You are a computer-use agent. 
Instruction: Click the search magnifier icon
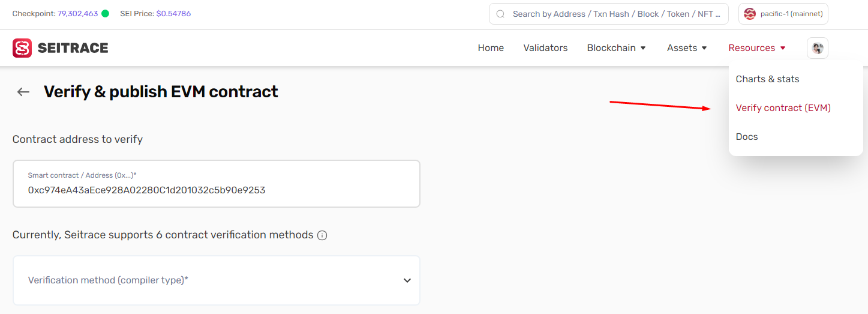[x=500, y=14]
